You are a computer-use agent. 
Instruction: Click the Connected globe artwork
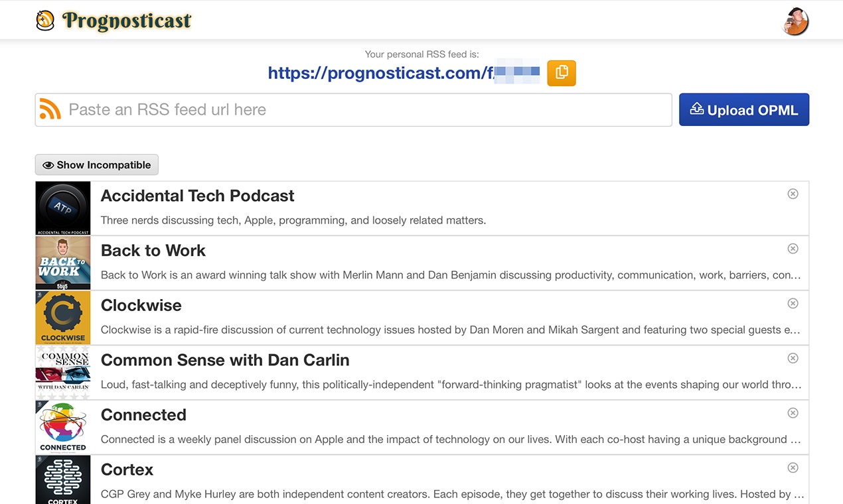63,427
